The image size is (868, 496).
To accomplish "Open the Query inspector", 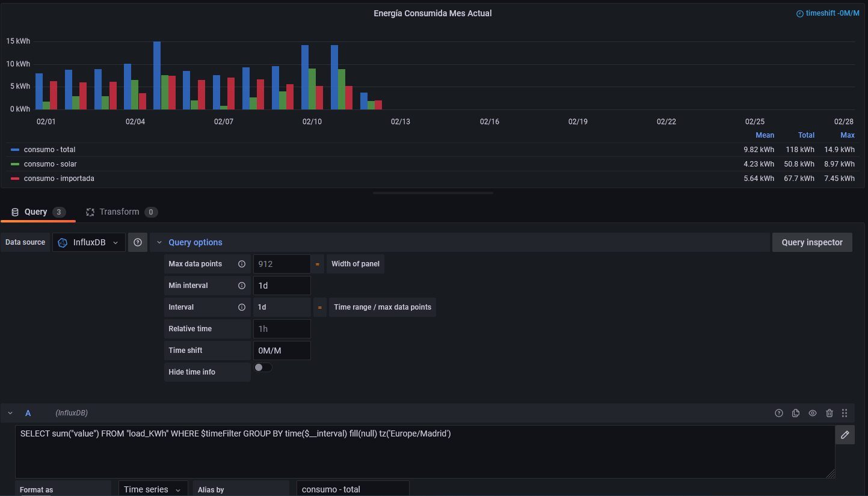I will click(812, 242).
